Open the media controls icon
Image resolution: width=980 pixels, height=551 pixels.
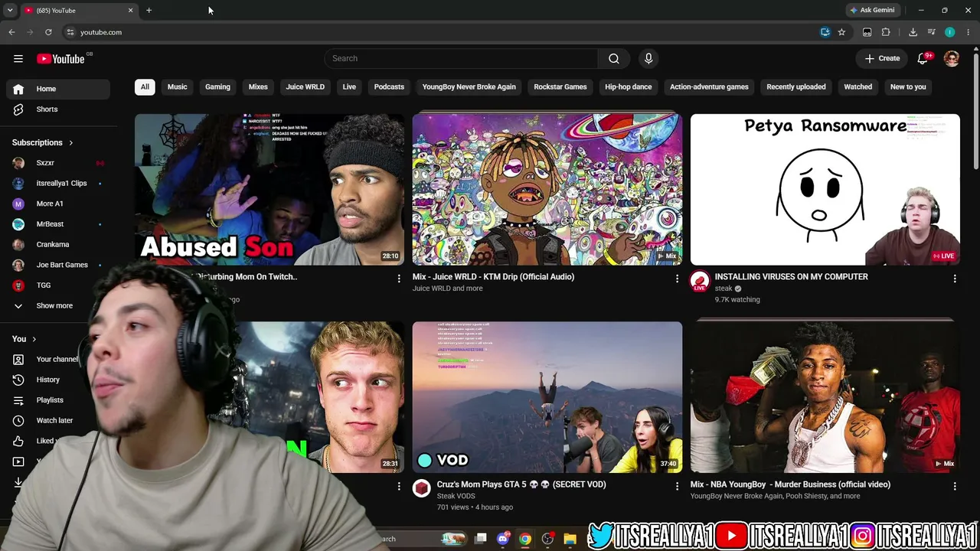pyautogui.click(x=931, y=32)
